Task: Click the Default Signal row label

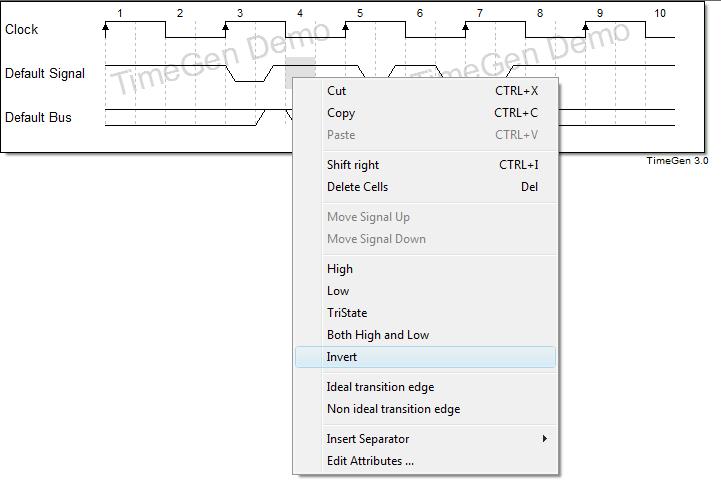Action: click(45, 74)
